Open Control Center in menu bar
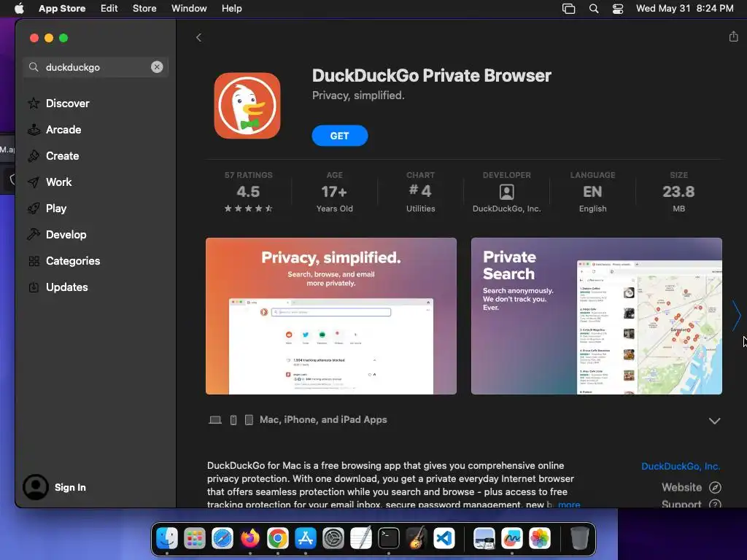Image resolution: width=747 pixels, height=560 pixels. pos(618,9)
